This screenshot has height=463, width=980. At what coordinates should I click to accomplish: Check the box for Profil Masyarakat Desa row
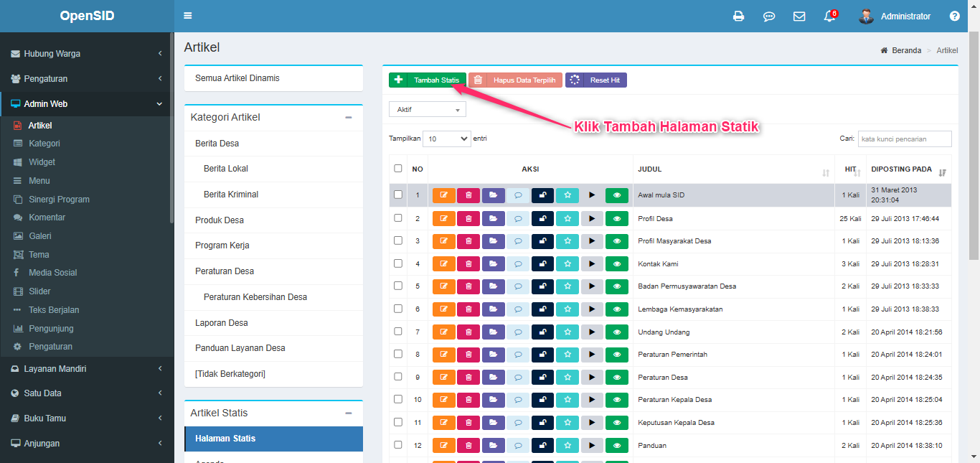(398, 240)
